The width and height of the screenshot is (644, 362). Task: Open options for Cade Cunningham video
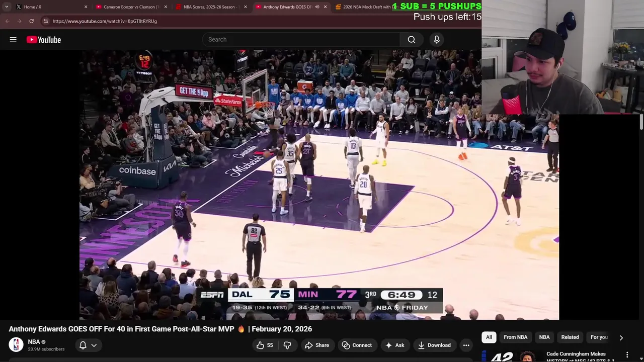tap(627, 355)
